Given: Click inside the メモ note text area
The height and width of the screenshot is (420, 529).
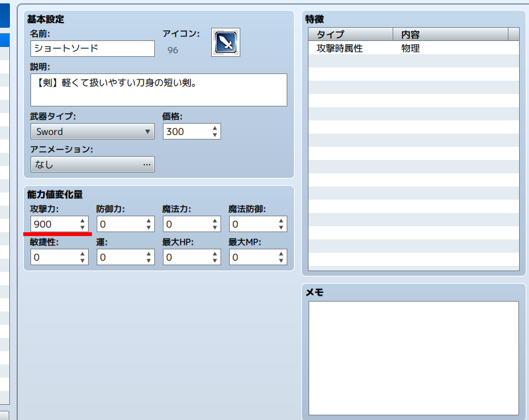Looking at the screenshot, I should [413, 357].
